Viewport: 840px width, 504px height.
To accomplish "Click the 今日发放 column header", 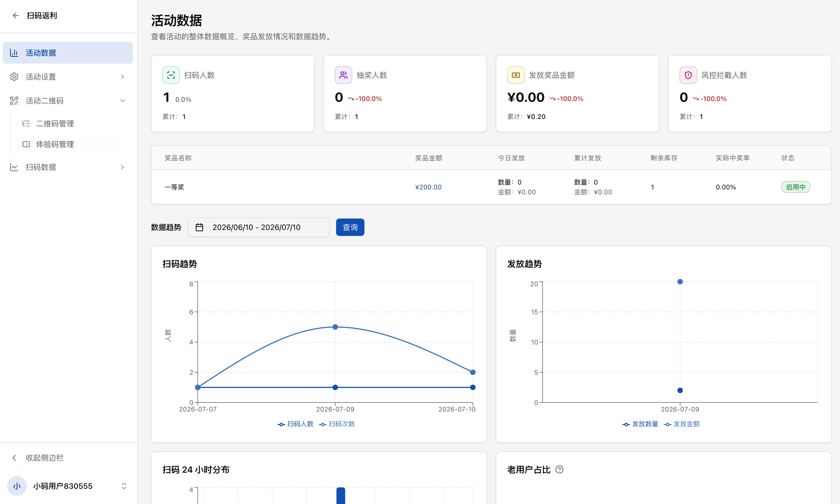I will (512, 158).
